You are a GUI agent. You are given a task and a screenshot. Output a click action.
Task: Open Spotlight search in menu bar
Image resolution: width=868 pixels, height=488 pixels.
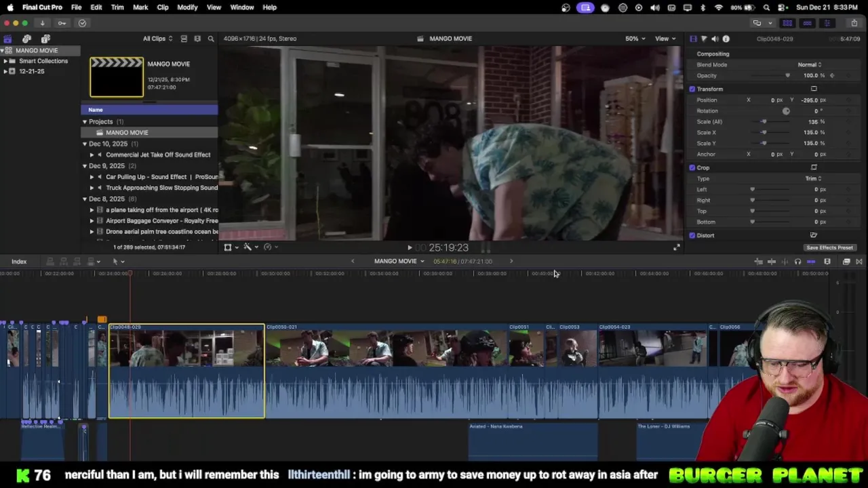[x=766, y=7]
